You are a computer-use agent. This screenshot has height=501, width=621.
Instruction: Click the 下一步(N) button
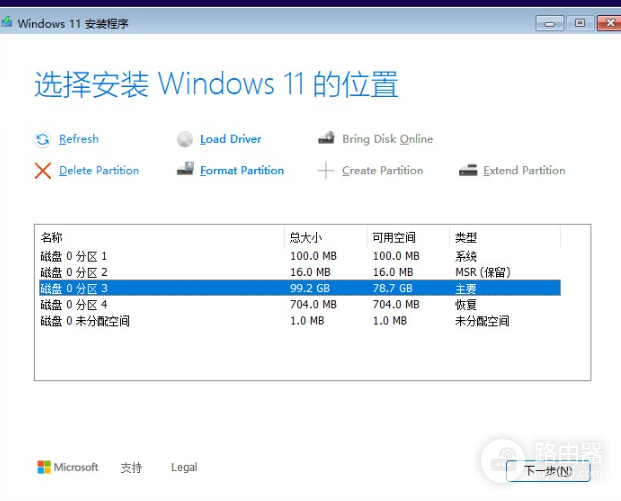[548, 471]
